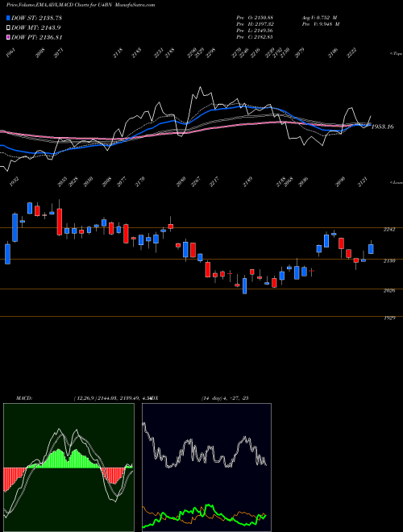Click the 1961 top label at far left

(x=11, y=52)
